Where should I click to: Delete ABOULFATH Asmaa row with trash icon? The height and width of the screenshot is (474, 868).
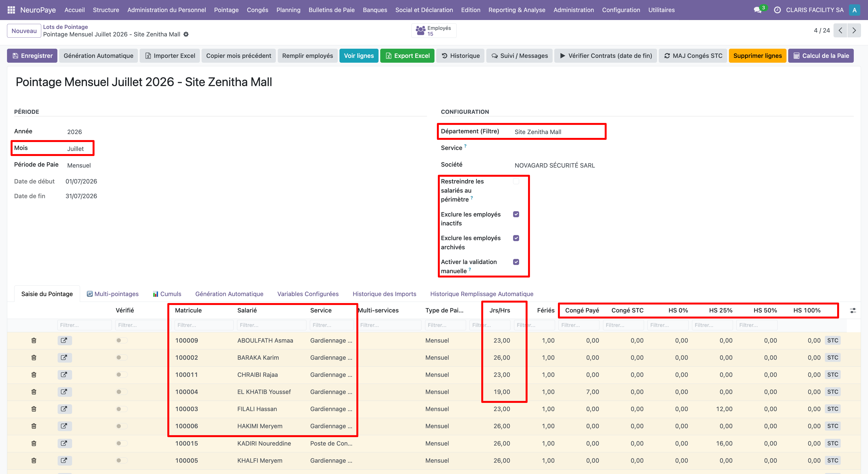(34, 341)
